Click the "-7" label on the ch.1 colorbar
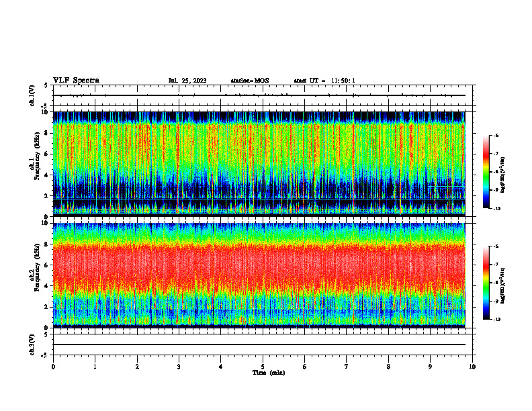 coord(496,154)
